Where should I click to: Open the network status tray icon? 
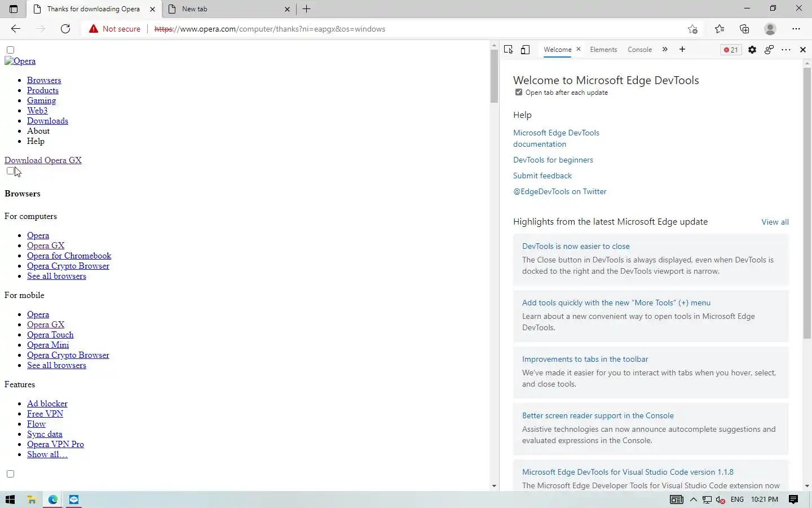click(x=707, y=500)
